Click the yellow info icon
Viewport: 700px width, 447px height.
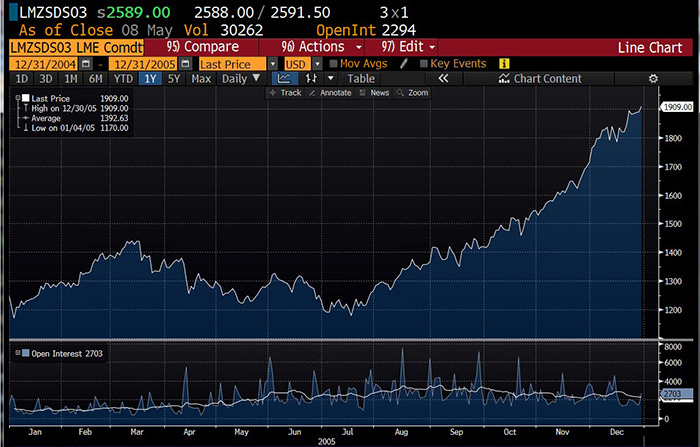point(504,63)
